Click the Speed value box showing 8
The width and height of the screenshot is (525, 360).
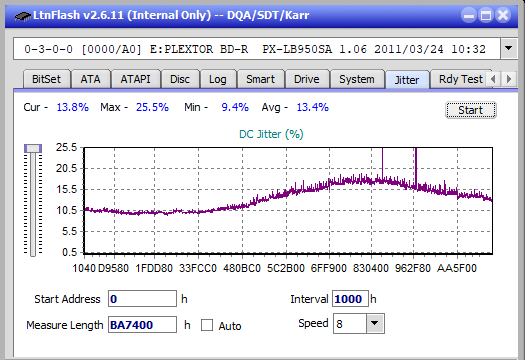[x=350, y=324]
